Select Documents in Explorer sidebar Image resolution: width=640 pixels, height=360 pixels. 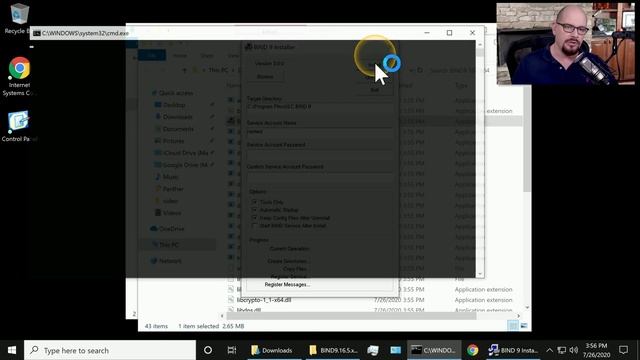[178, 129]
